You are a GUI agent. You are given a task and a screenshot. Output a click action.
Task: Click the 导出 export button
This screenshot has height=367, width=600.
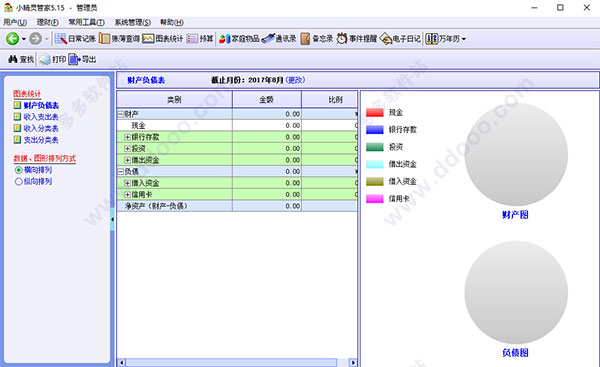point(82,59)
